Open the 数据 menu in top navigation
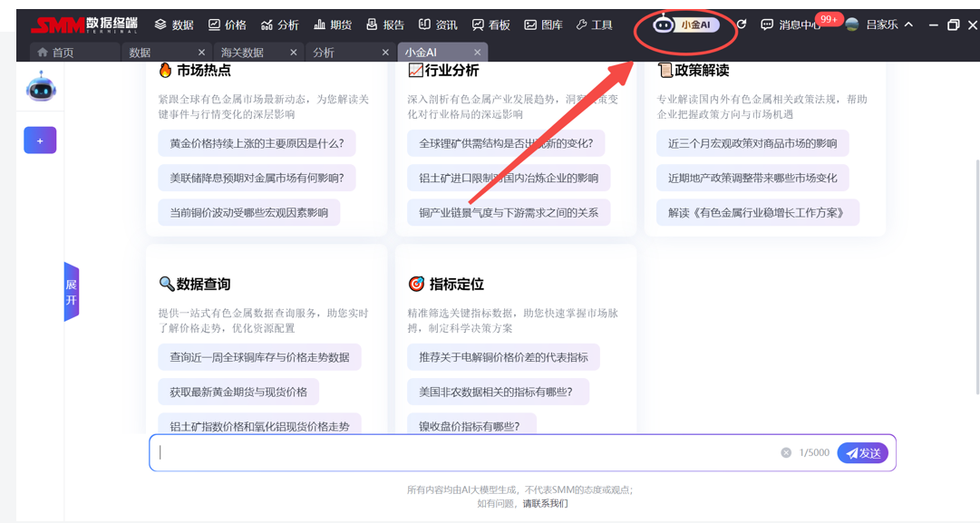This screenshot has width=980, height=523. pos(174,24)
